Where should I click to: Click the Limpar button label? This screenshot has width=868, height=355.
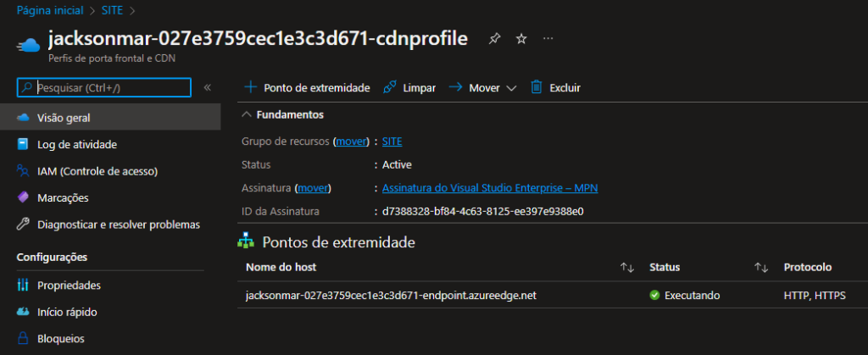click(x=419, y=88)
